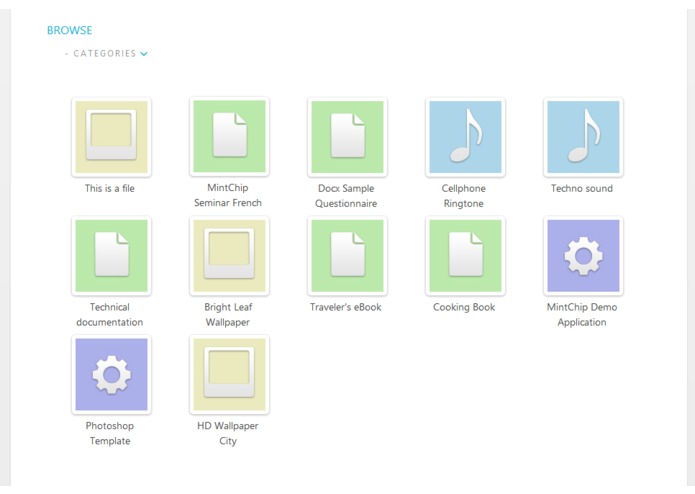The height and width of the screenshot is (494, 695).
Task: Click the 'HD Wallpaper City' title text
Action: point(228,433)
